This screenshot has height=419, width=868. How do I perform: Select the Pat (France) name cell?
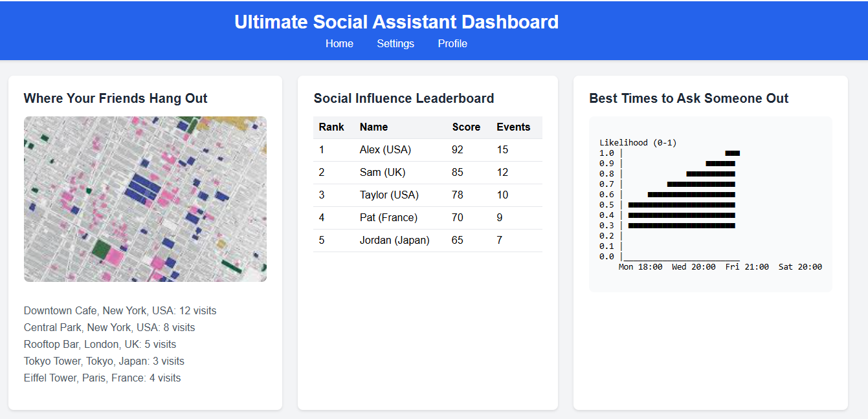[x=388, y=217]
